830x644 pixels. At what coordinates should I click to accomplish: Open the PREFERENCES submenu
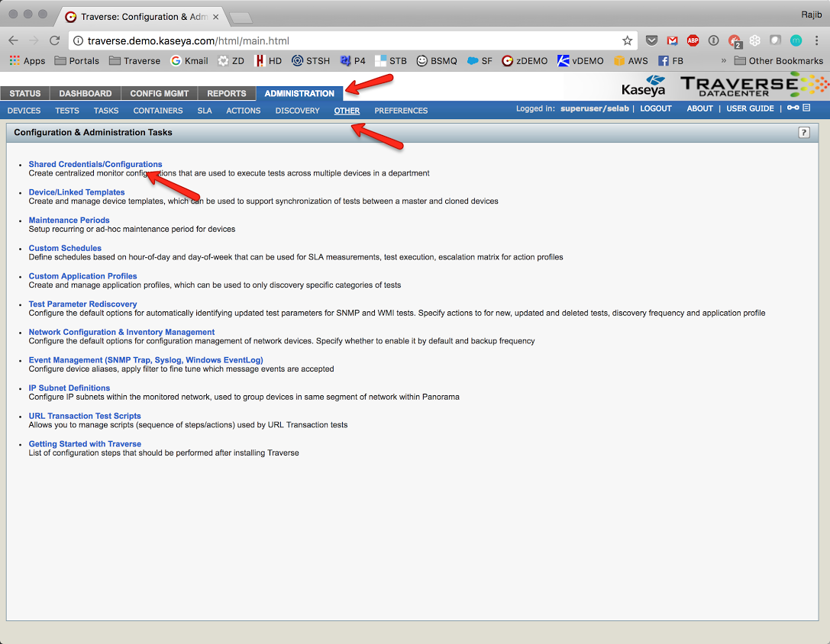click(401, 111)
